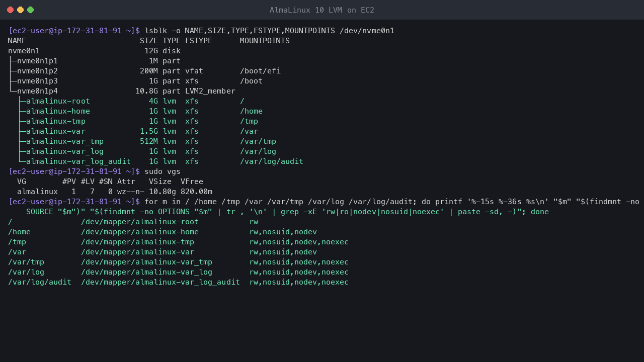Click the "#PV" column header
This screenshot has width=644, height=362.
point(69,182)
